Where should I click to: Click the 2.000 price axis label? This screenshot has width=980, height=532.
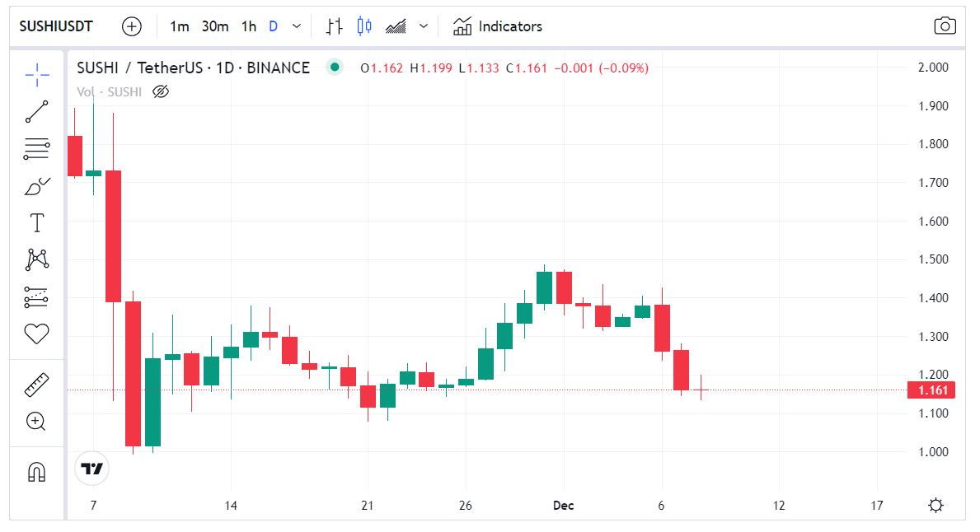click(933, 68)
